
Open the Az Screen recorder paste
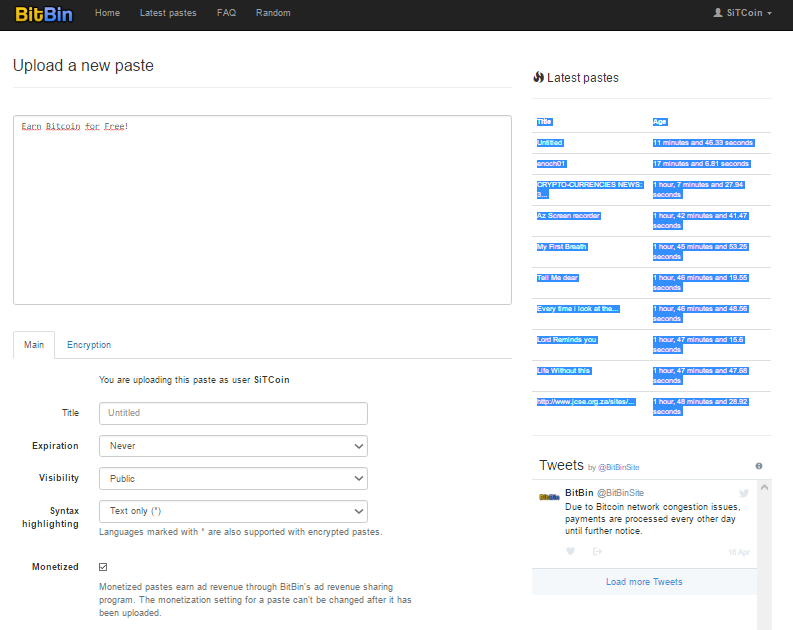pos(568,215)
